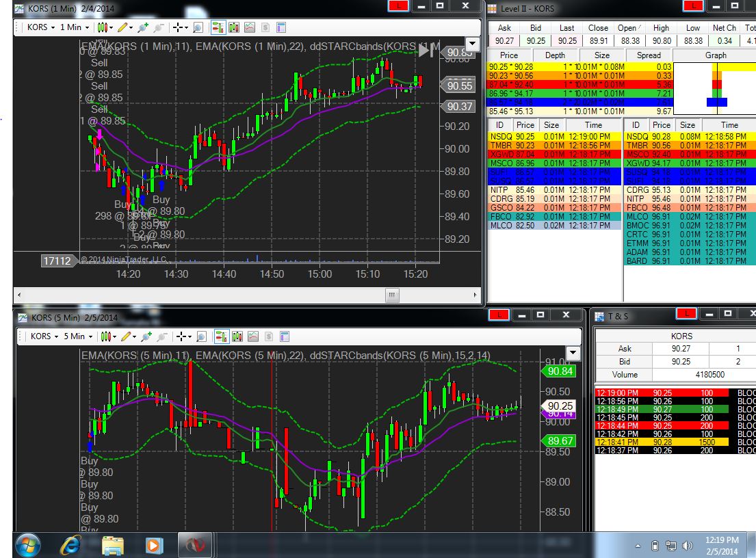The width and height of the screenshot is (756, 558).
Task: Click the High header in Level II quote bar
Action: [661, 28]
